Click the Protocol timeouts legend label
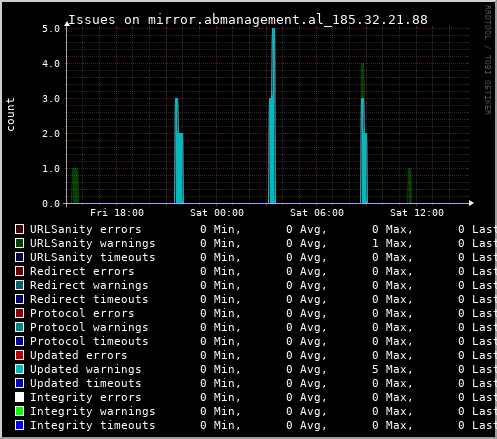The width and height of the screenshot is (497, 439). coord(89,341)
